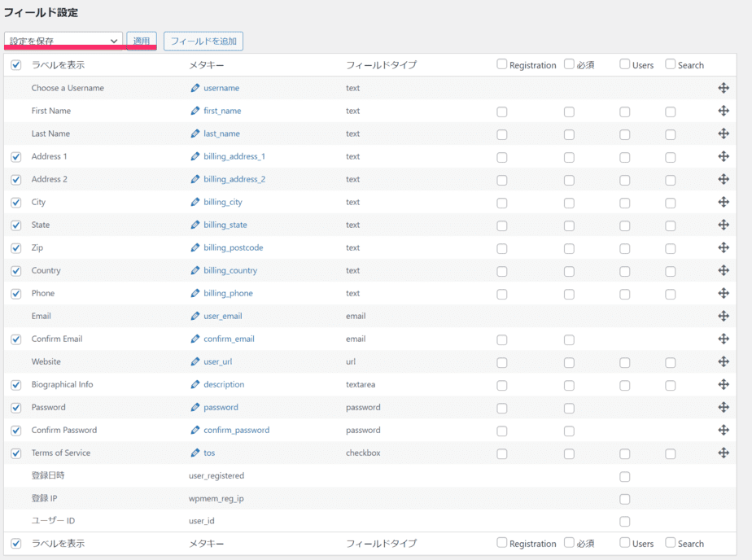Viewport: 752px width, 560px height.
Task: Click the pencil edit icon beside confirm_email
Action: coord(195,339)
